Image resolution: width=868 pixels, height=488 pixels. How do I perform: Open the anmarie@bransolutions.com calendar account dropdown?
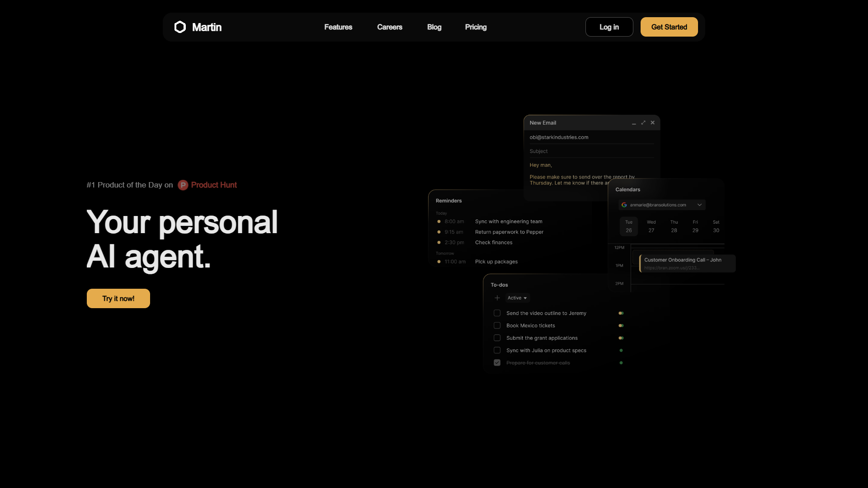tap(662, 205)
